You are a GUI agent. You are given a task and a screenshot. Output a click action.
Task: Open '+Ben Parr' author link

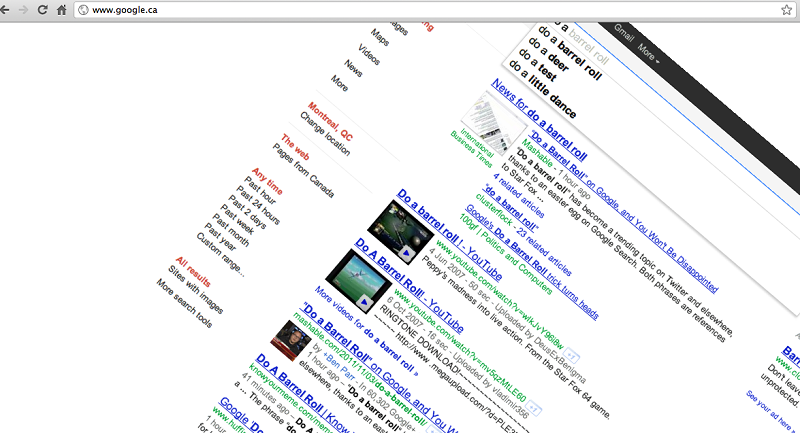tap(339, 367)
